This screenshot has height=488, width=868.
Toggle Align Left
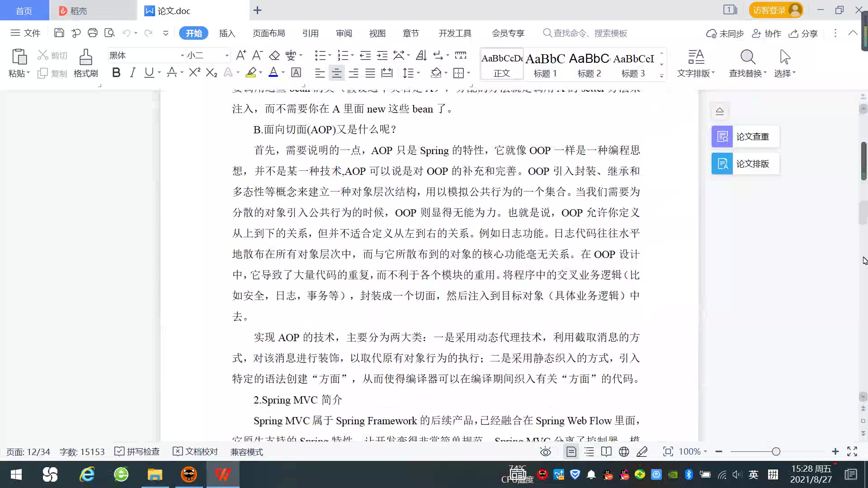(x=320, y=73)
